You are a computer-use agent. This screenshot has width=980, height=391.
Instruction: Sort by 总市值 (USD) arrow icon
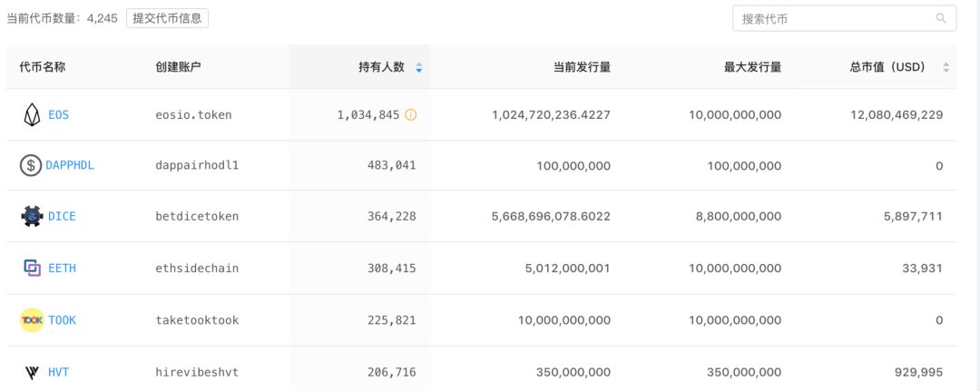point(946,67)
